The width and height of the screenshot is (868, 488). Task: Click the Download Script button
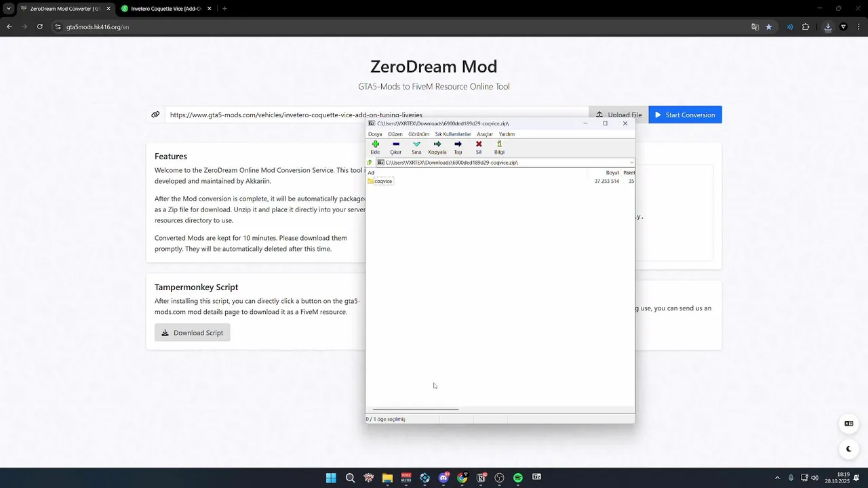(x=193, y=333)
